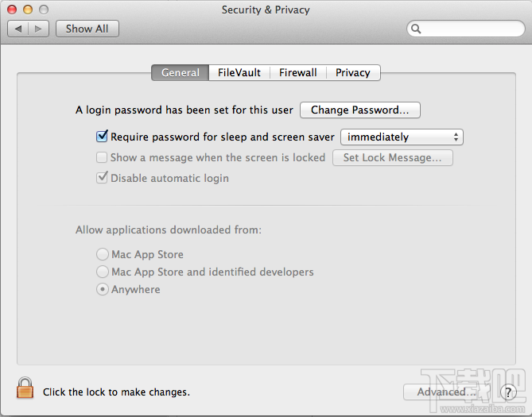Switch to the General tab

[181, 72]
